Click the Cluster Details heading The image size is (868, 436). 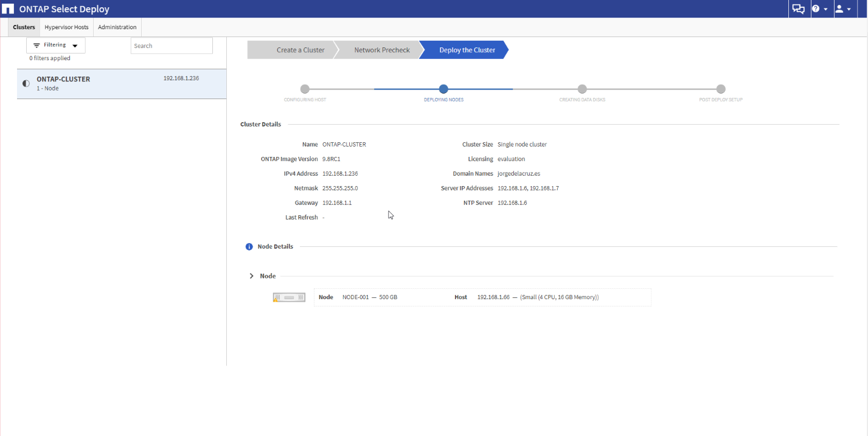[x=261, y=125]
